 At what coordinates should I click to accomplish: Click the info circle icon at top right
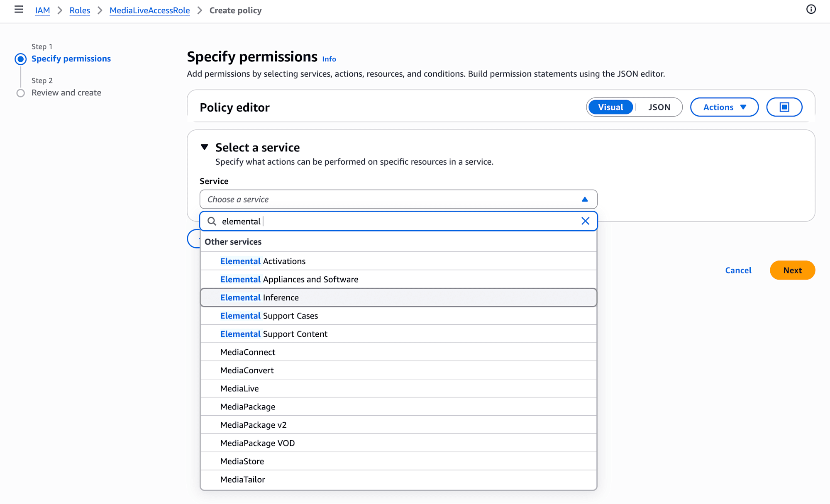coord(811,10)
